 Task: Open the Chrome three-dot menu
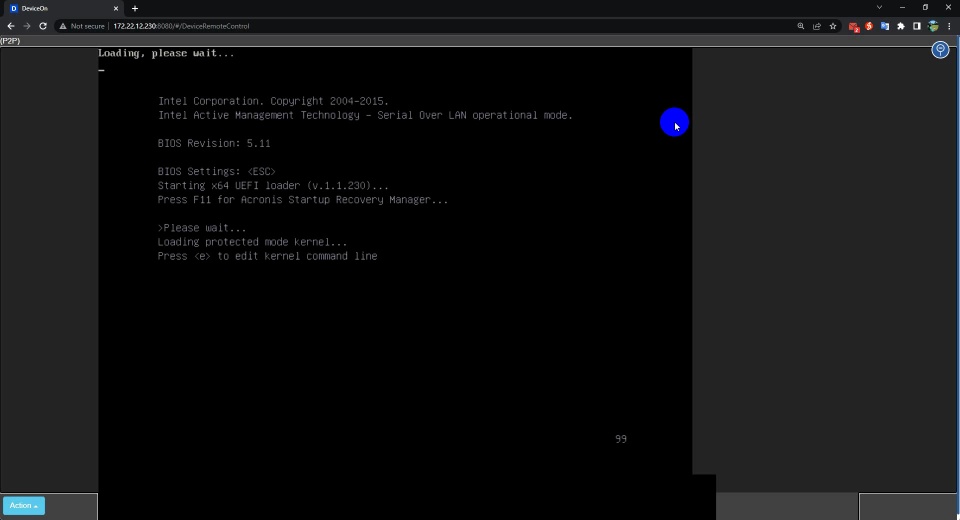click(x=949, y=26)
